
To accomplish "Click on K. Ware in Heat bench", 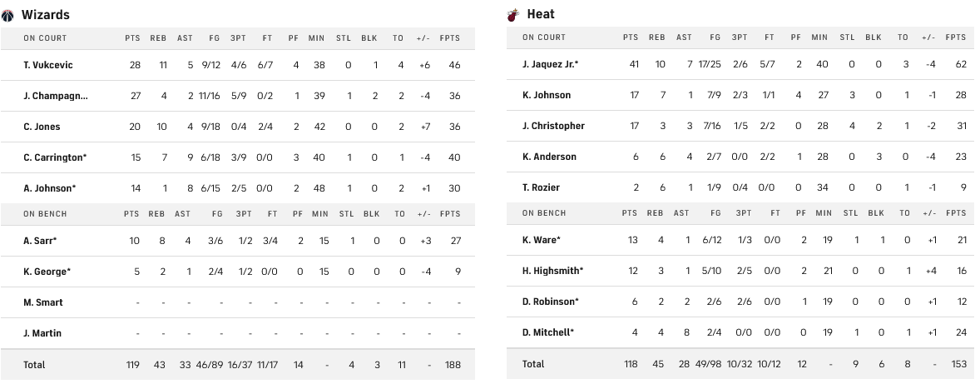I will click(541, 240).
